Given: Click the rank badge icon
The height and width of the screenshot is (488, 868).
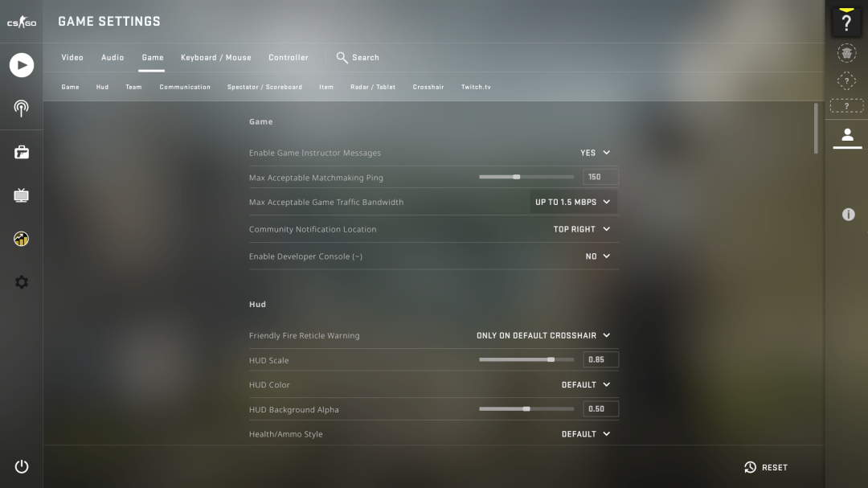Looking at the screenshot, I should pos(846,53).
